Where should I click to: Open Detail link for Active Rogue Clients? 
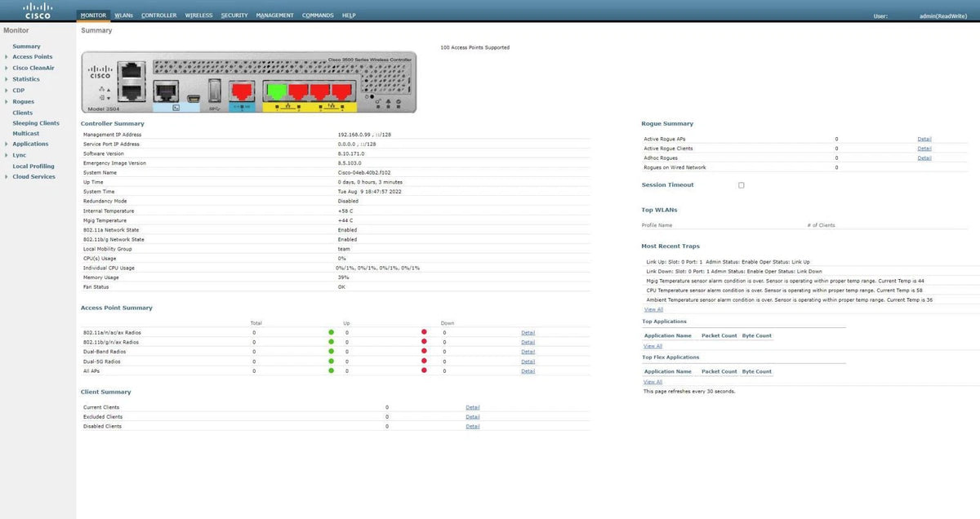click(x=924, y=149)
